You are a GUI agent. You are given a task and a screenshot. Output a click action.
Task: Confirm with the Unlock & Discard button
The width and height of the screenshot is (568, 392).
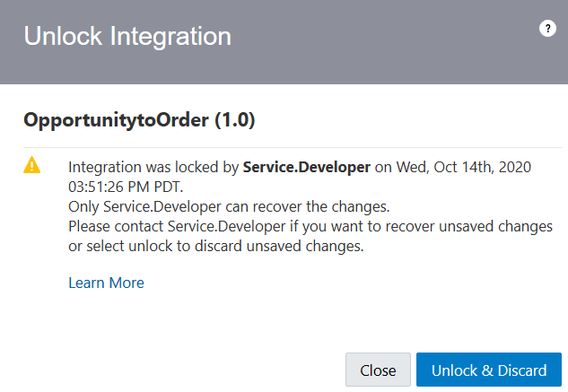488,370
